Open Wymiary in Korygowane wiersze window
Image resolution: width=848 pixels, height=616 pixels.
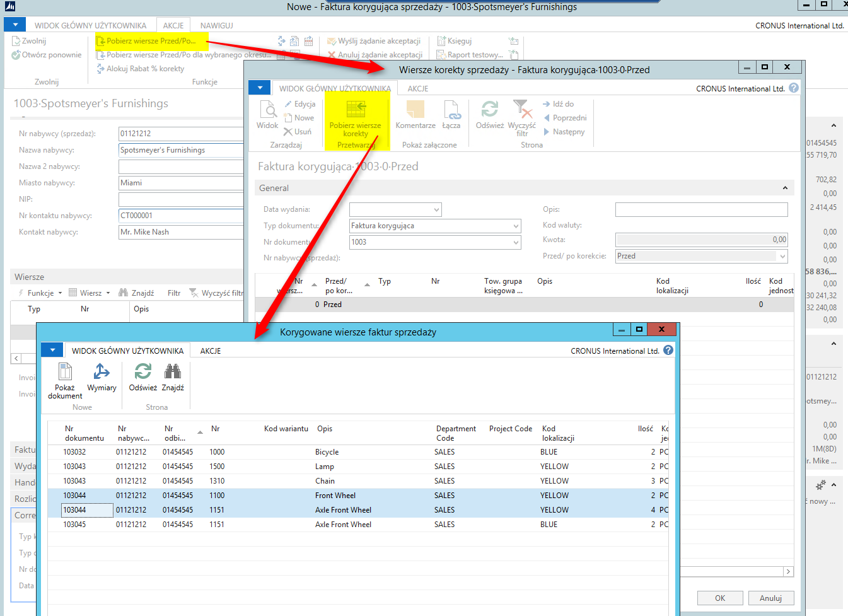tap(102, 377)
